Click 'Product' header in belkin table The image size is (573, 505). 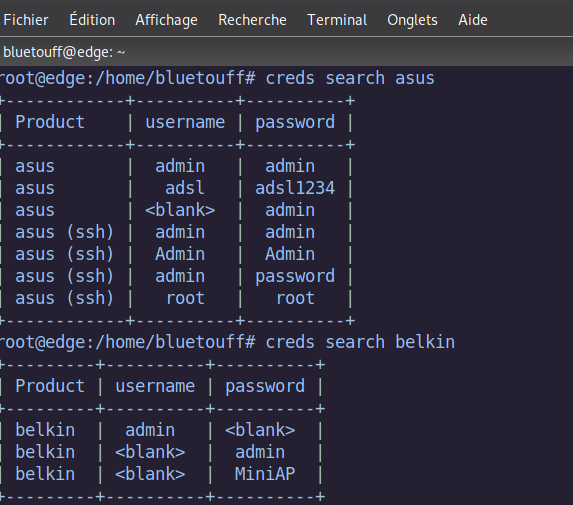(x=50, y=386)
